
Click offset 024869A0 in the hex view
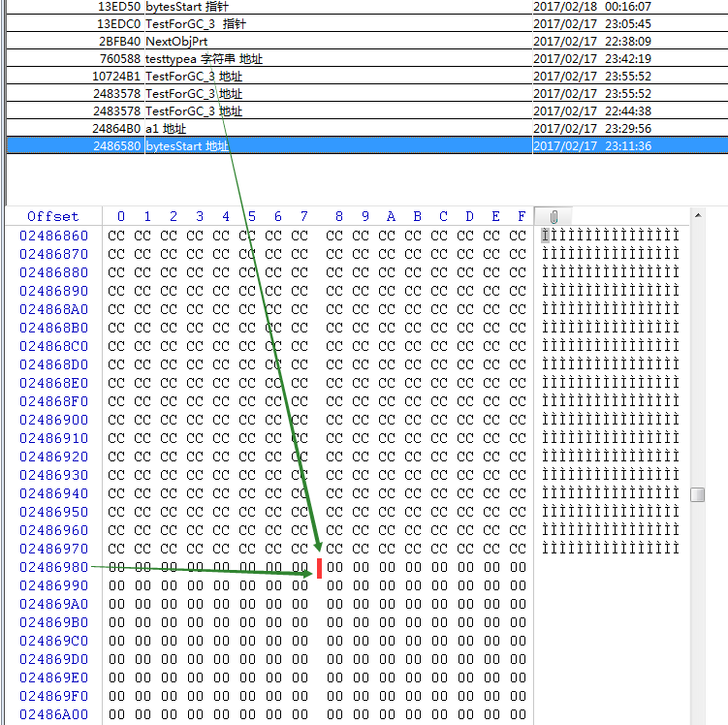54,604
